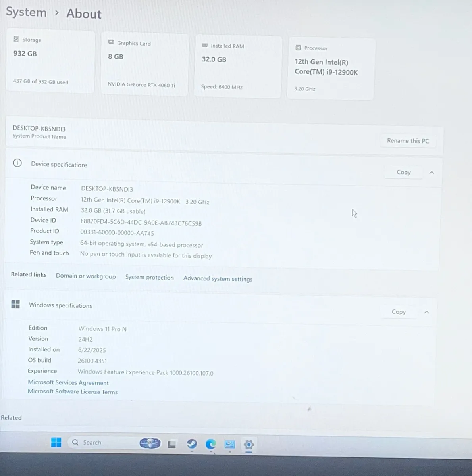Viewport: 472px width, 476px height.
Task: Click '437 GB of 932 GB used' text
Action: click(x=40, y=81)
